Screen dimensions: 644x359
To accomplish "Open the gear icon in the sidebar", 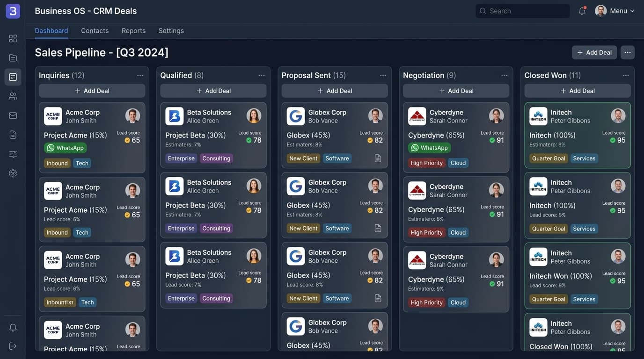I will click(x=13, y=173).
